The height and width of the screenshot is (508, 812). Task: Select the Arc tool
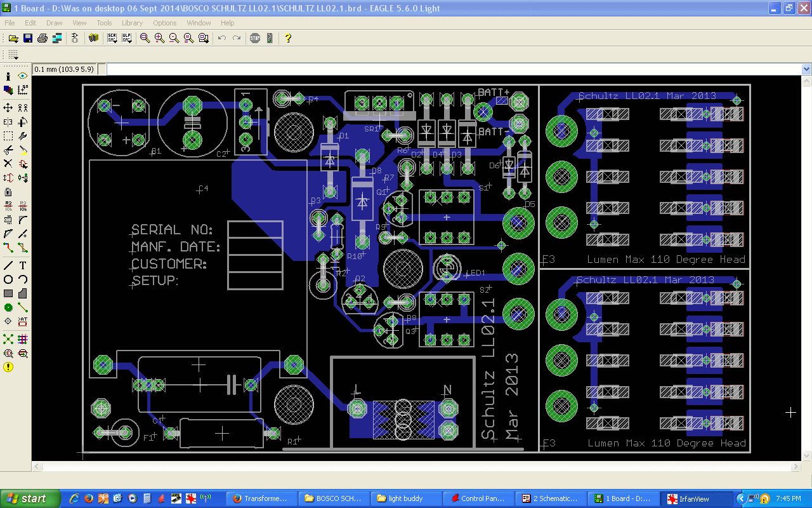23,279
